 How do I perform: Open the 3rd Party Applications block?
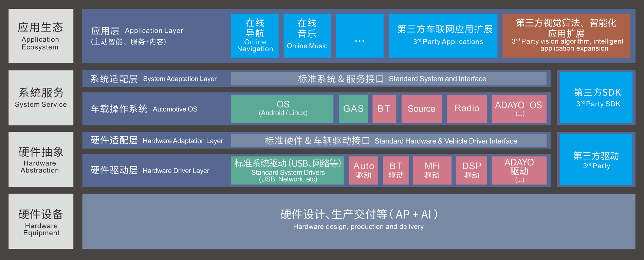(443, 36)
